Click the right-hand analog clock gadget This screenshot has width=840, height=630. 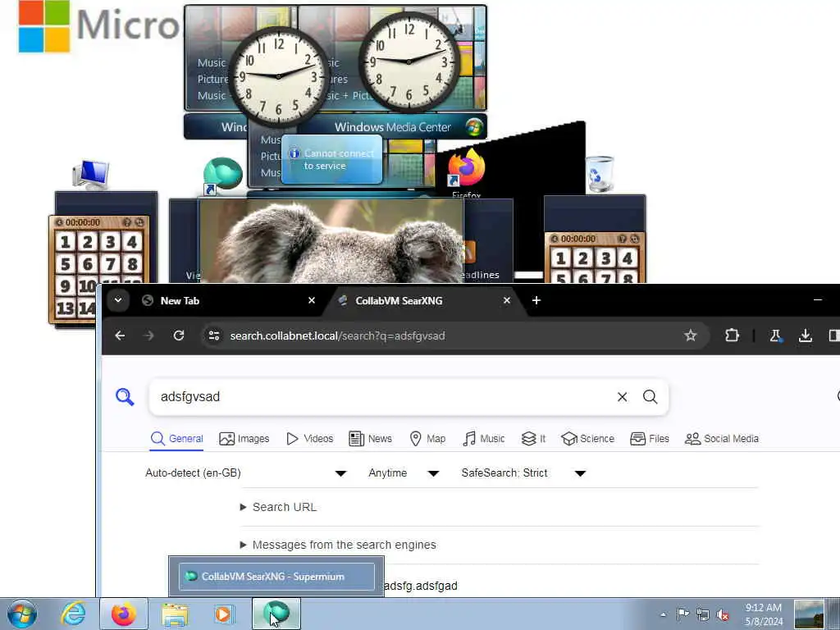[x=409, y=62]
